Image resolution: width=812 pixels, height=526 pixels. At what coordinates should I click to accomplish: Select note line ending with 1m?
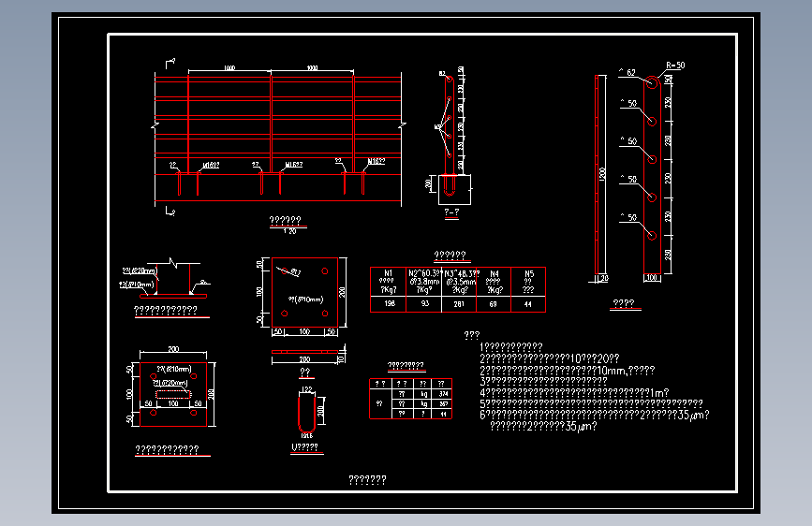click(574, 392)
